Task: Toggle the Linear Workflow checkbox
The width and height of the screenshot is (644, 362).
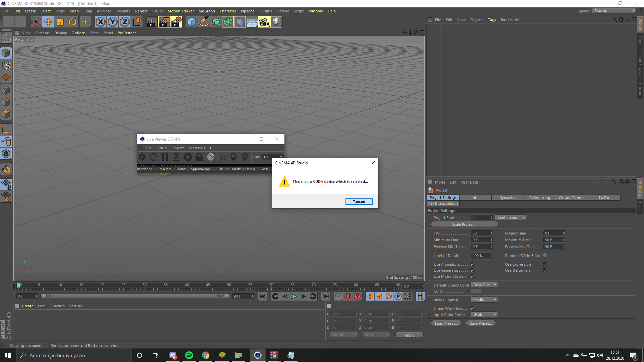Action: [x=473, y=308]
